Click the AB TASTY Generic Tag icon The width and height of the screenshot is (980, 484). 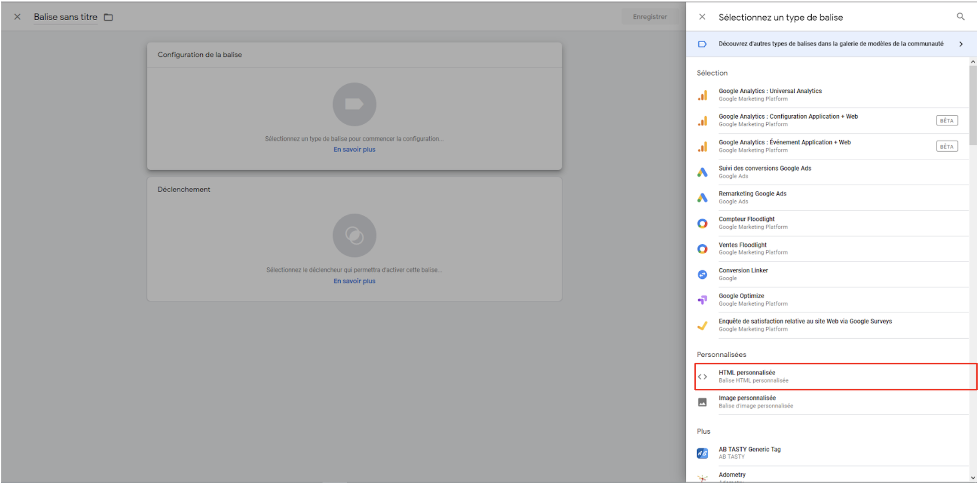tap(702, 453)
